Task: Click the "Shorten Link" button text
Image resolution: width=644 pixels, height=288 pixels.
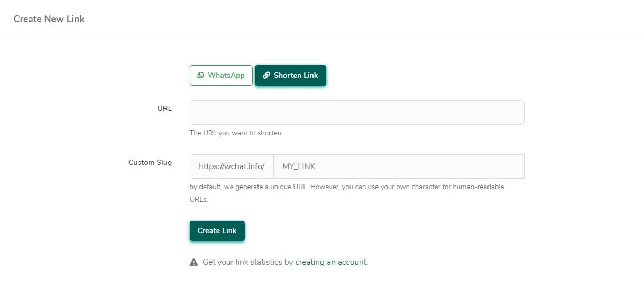Action: click(296, 75)
